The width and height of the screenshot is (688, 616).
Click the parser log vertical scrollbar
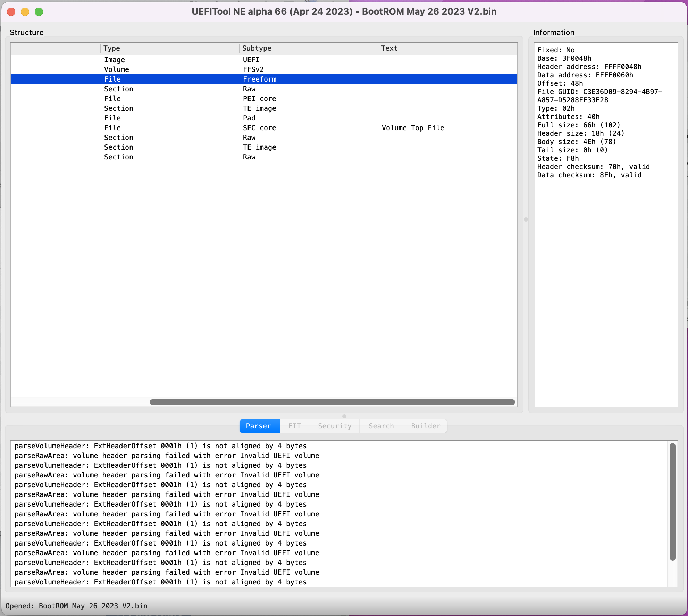(x=672, y=502)
